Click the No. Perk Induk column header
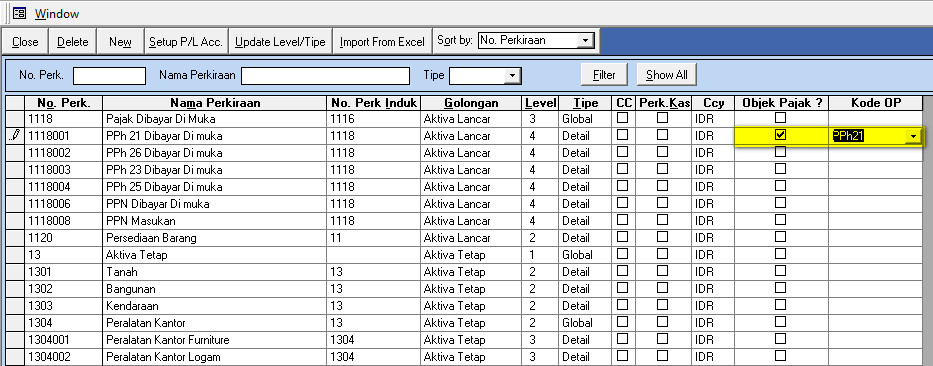This screenshot has width=933, height=366. point(374,103)
